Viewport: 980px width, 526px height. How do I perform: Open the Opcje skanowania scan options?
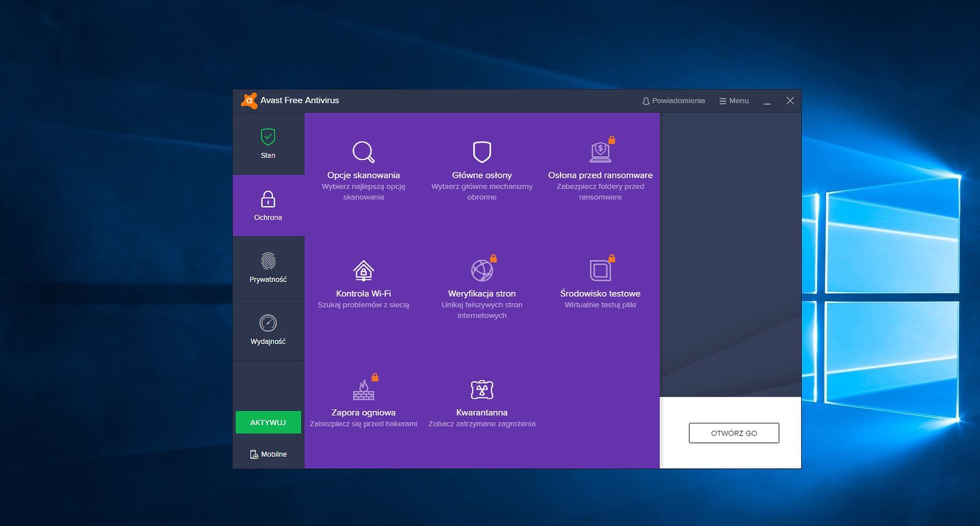pos(363,165)
